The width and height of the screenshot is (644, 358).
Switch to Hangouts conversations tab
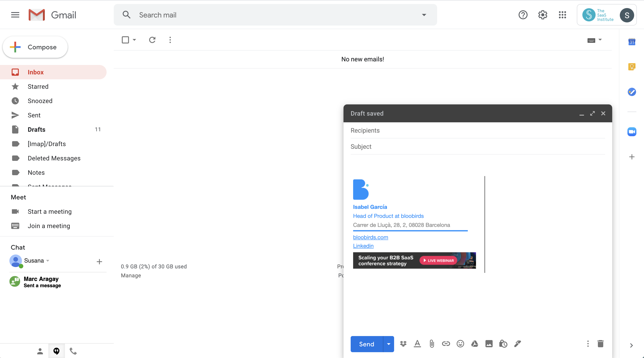point(56,351)
